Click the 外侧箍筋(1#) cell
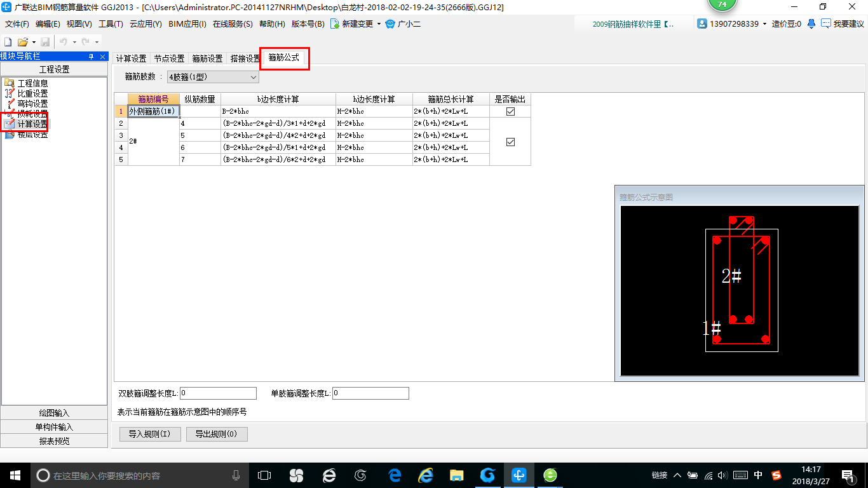Viewport: 868px width, 488px height. point(154,111)
